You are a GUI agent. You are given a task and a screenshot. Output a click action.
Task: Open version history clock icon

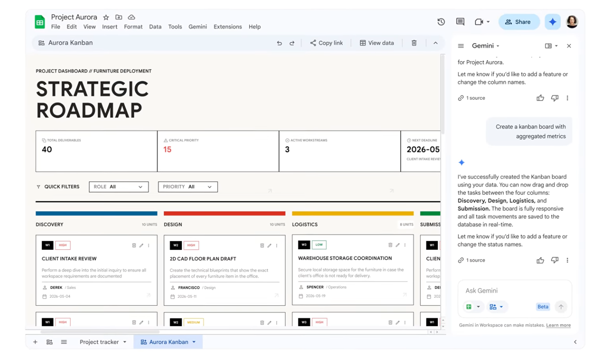point(441,22)
